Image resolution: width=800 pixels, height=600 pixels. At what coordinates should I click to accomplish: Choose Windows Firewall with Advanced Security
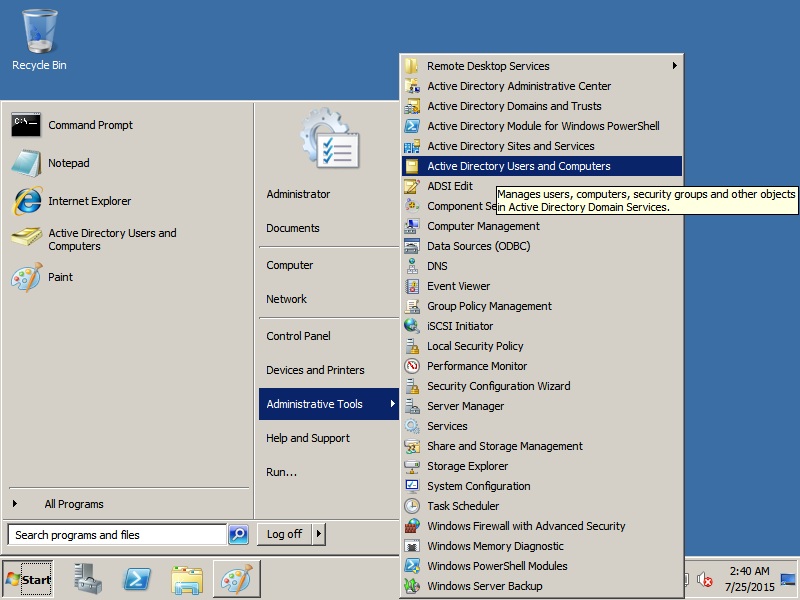pos(525,526)
